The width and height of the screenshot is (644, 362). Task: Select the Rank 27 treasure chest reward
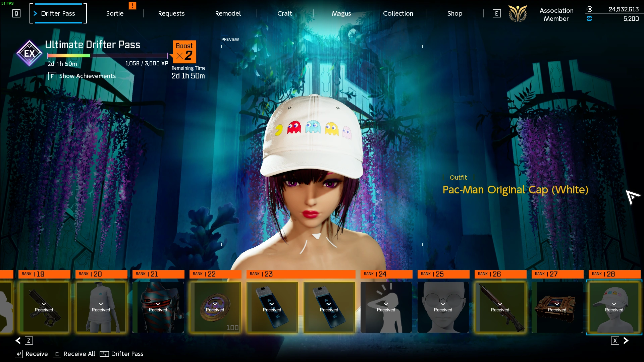[x=557, y=307]
